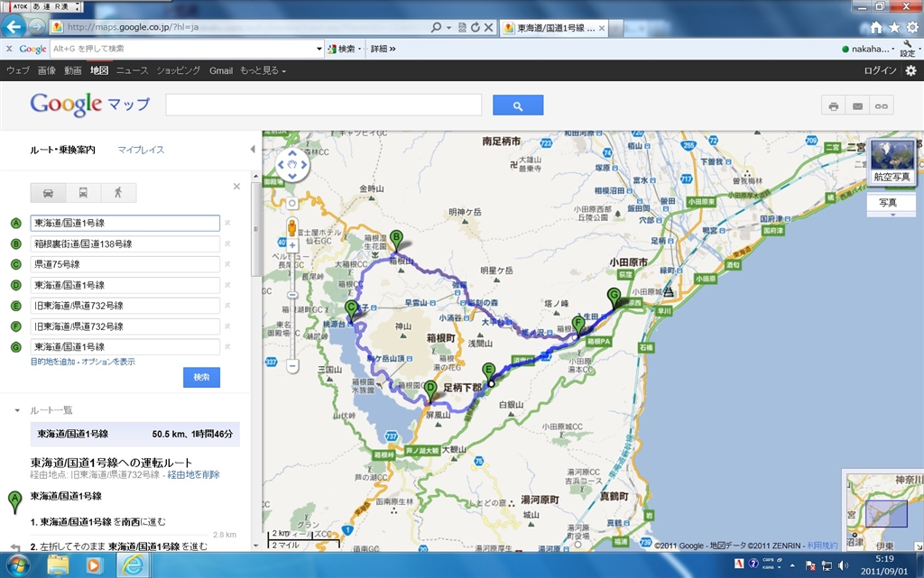Screen dimensions: 924x578
Task: Click the Street View pegman icon
Action: pos(291,227)
